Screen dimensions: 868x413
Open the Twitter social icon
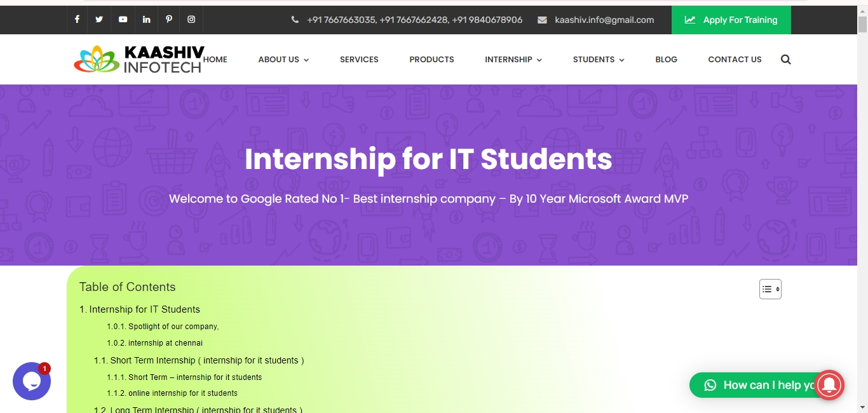click(99, 20)
